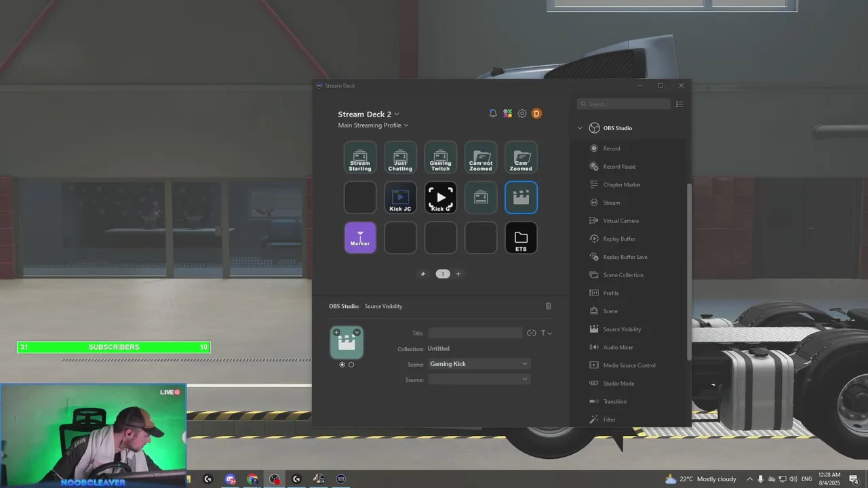Click the ENG language indicator
The image size is (868, 488).
(x=807, y=479)
